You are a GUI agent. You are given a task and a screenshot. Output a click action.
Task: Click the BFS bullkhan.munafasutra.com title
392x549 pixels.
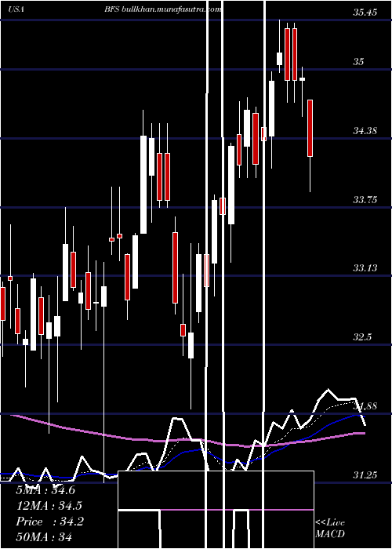[163, 9]
